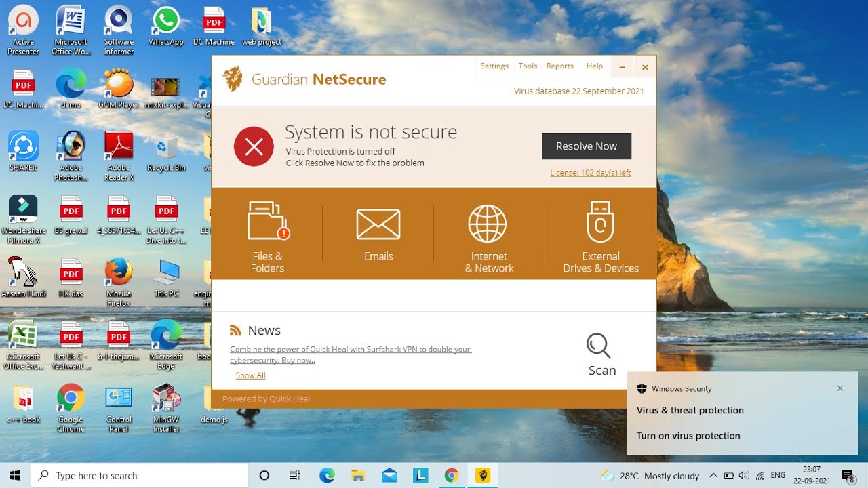Open Adobe Reader X desktop shortcut
Screen dimensions: 868x488
coord(119,156)
